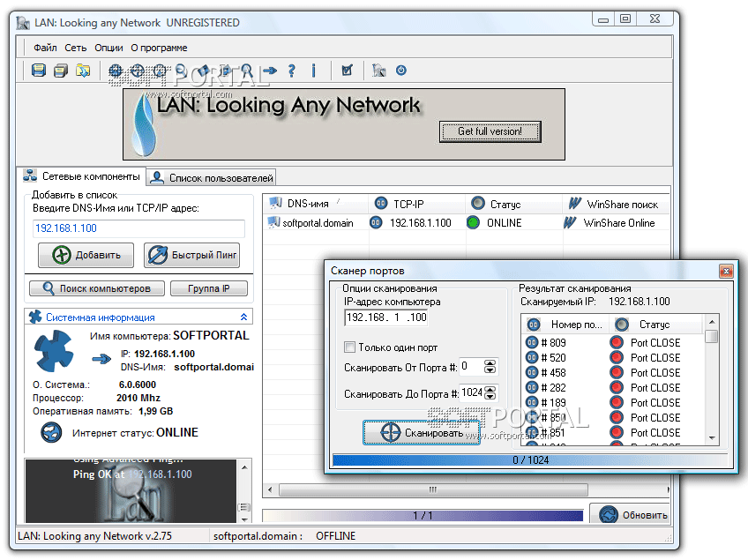The height and width of the screenshot is (560, 748).
Task: Open the Файл menu
Action: coord(45,48)
